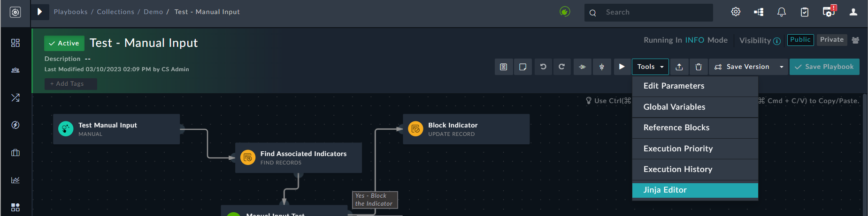Click the Save Playbook button

tap(824, 67)
